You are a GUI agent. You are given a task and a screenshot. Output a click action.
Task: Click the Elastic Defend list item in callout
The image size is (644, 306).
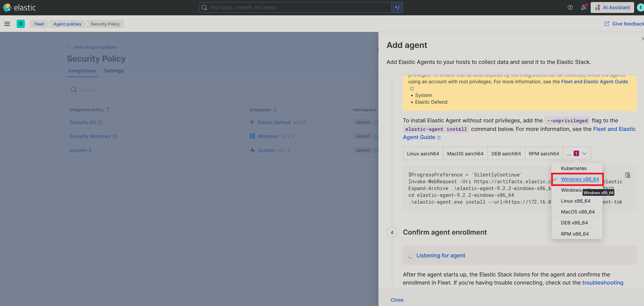tap(431, 102)
